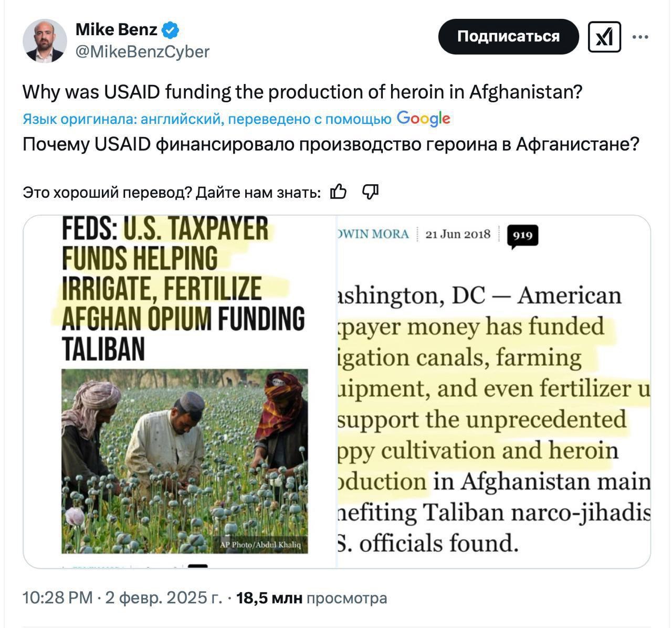Open the left article headline image
The image size is (672, 628).
[x=180, y=391]
